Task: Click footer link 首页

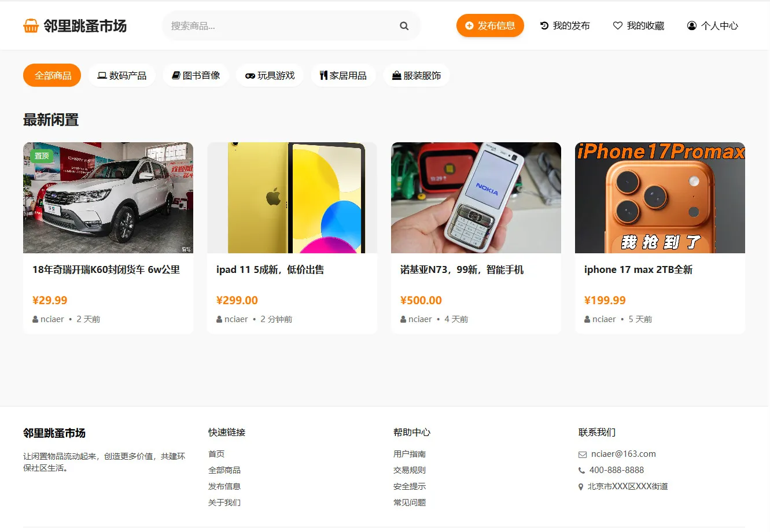Action: [x=216, y=455]
